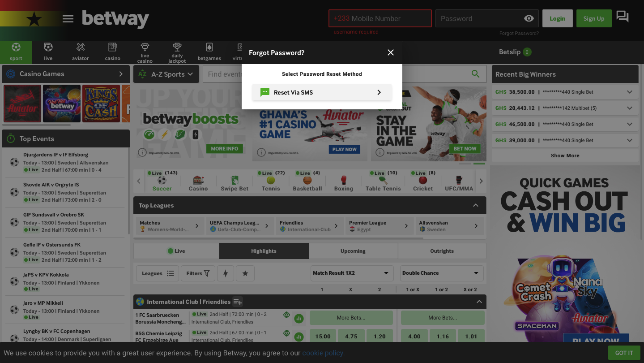
Task: Close the Forgot Password dialog
Action: 391,52
